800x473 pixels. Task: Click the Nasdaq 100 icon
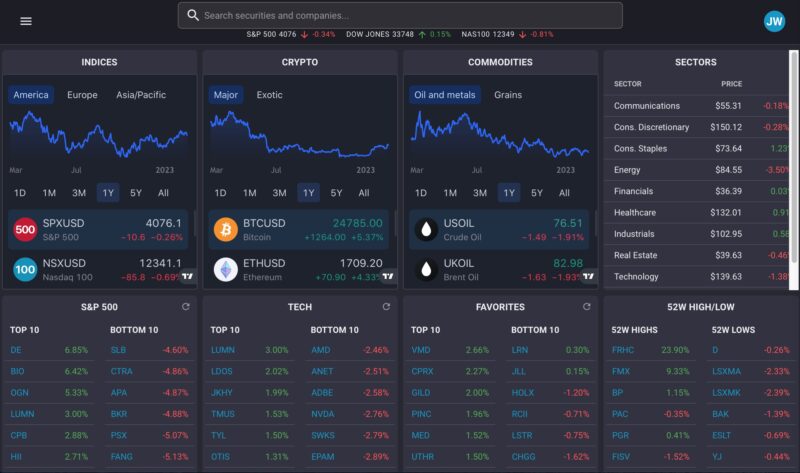25,269
